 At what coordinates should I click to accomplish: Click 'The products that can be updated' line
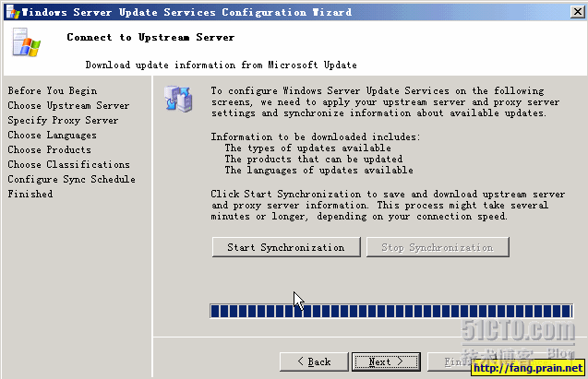tap(314, 160)
